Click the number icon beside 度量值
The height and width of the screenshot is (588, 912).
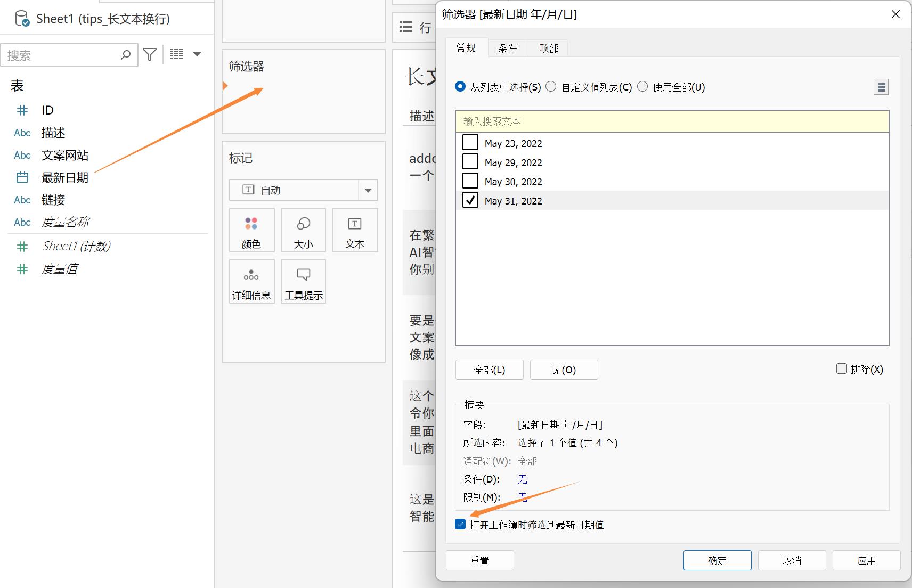pos(22,269)
